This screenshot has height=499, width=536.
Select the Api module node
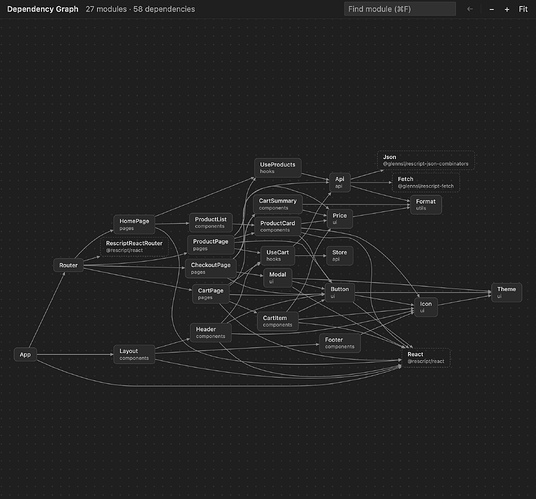click(340, 183)
